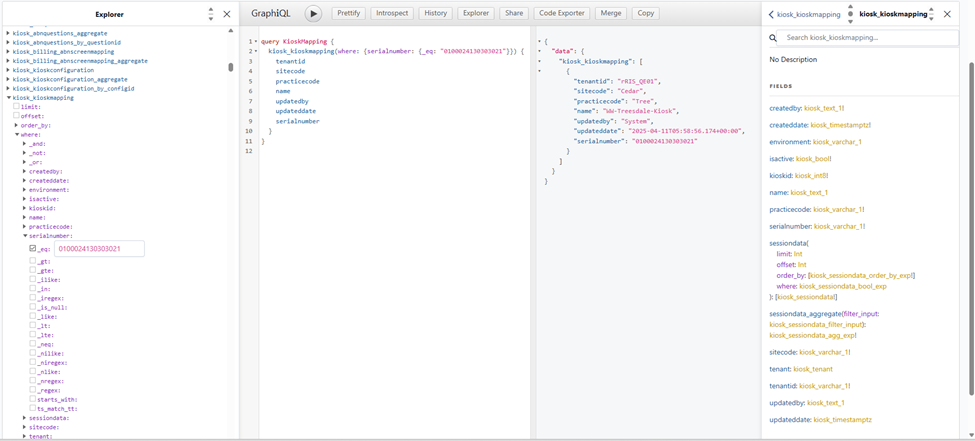Run the query with the play button
Image resolution: width=975 pixels, height=441 pixels.
tap(313, 14)
